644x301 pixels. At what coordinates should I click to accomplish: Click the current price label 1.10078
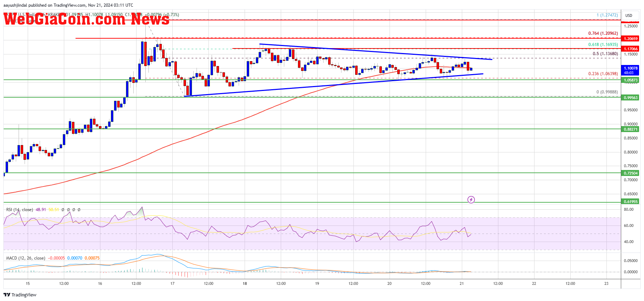[630, 68]
